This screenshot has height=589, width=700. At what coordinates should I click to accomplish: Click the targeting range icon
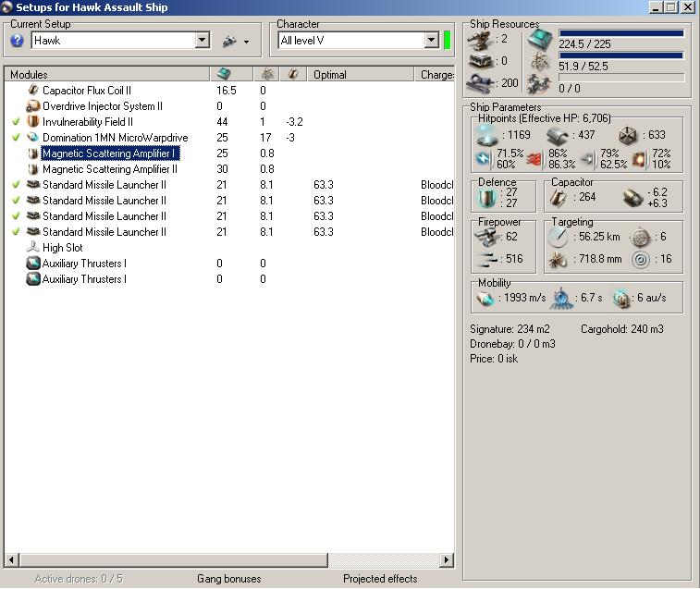click(x=558, y=237)
